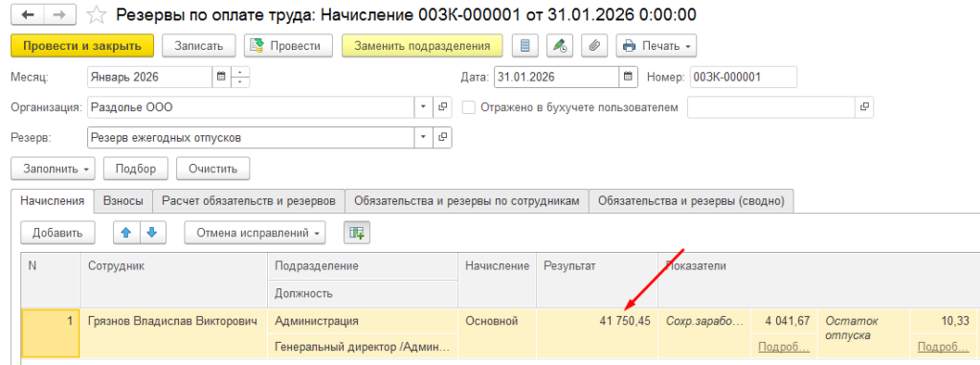
Task: Open the Обязательства и резервы (сводно) tab
Action: click(692, 201)
